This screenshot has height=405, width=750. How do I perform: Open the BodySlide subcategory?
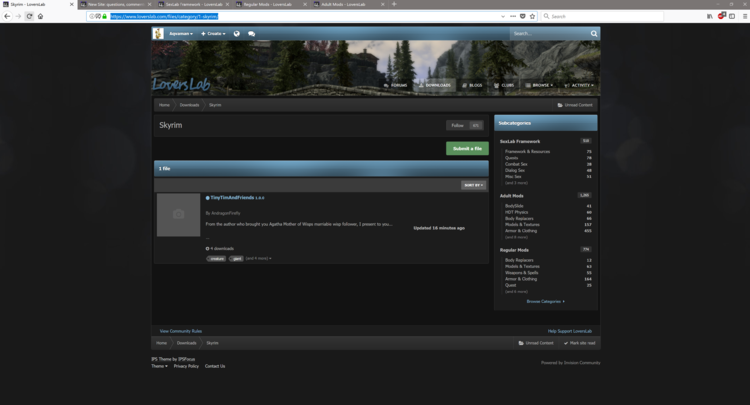click(x=514, y=206)
